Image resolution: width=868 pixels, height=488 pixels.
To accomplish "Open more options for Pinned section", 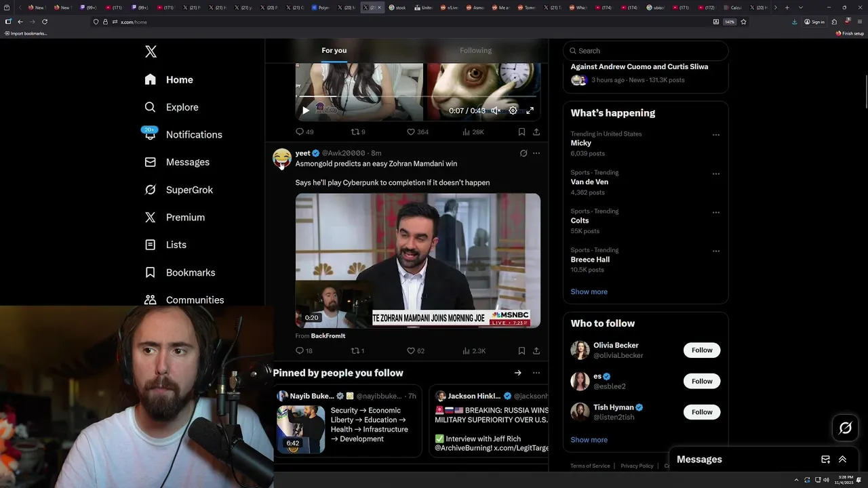I will coord(536,373).
